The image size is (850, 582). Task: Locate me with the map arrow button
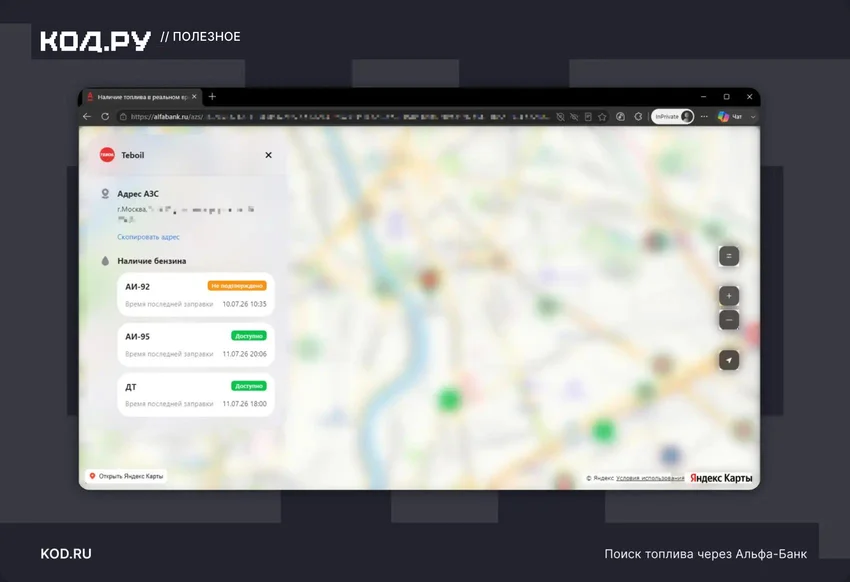pyautogui.click(x=729, y=360)
